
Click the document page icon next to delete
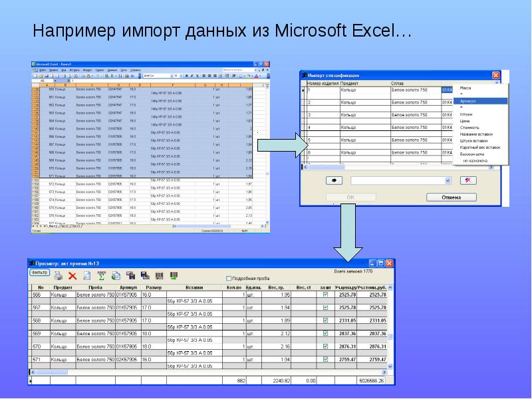point(87,276)
